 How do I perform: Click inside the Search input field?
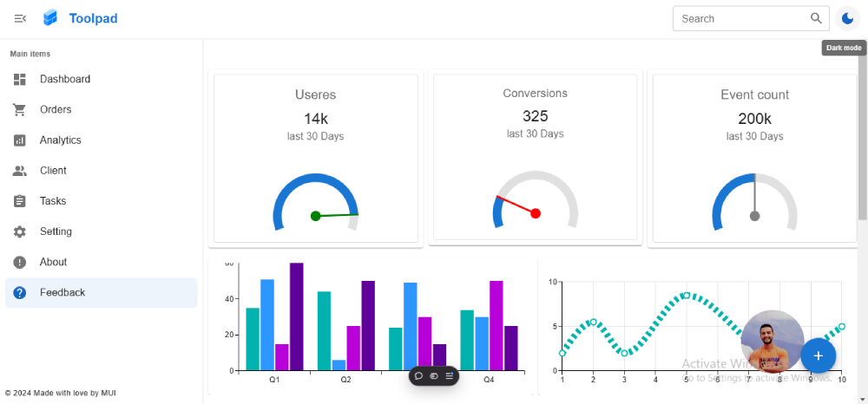point(743,18)
